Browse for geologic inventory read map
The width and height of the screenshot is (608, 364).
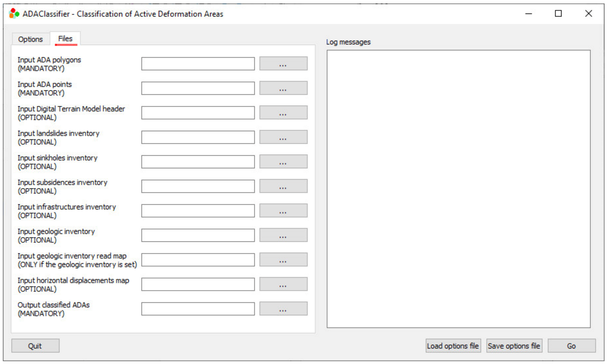coord(283,260)
